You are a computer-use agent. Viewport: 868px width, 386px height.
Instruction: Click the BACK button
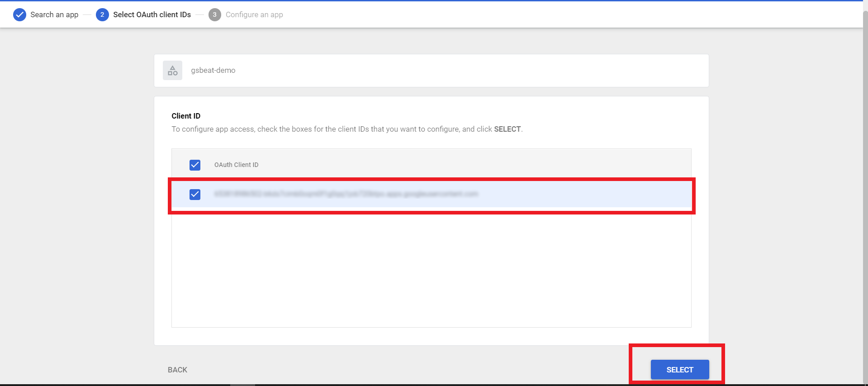click(177, 370)
